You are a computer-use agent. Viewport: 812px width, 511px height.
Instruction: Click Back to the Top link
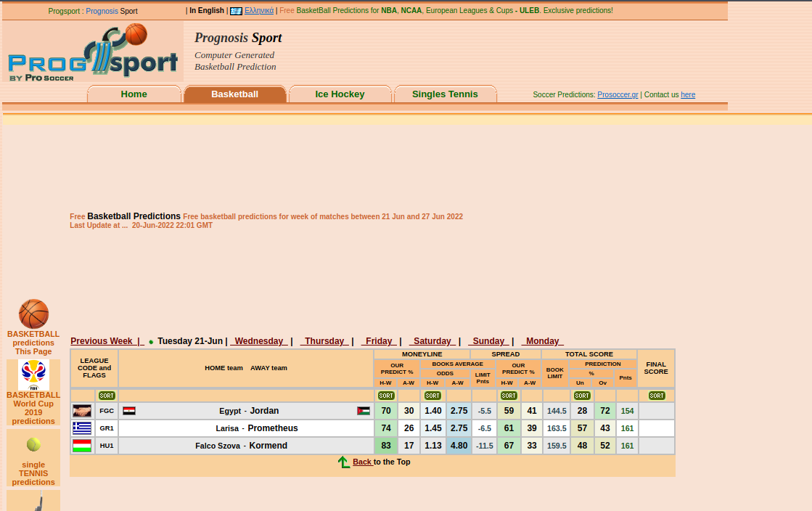point(363,462)
